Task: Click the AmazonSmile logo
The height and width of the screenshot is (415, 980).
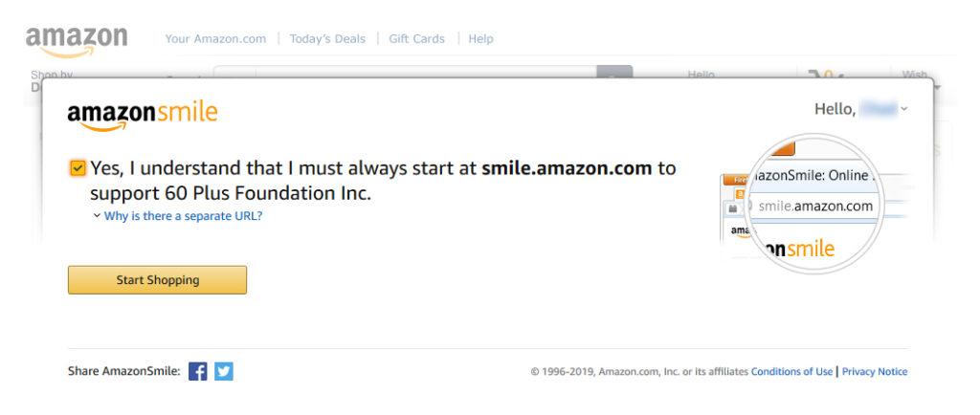Action: tap(143, 116)
